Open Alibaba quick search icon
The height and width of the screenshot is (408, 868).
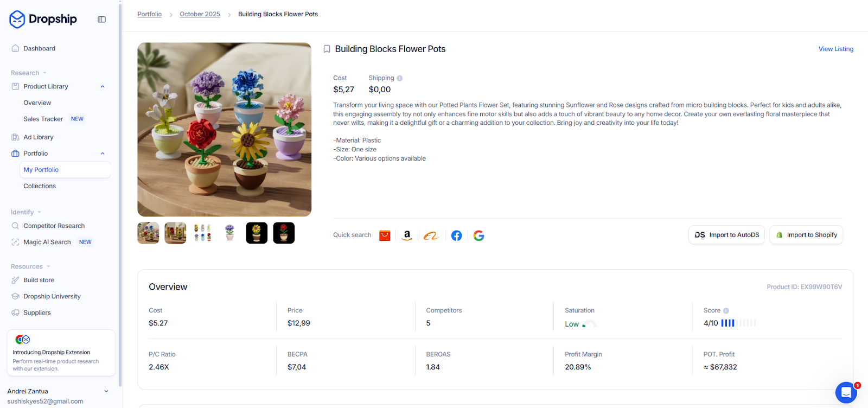click(x=431, y=235)
